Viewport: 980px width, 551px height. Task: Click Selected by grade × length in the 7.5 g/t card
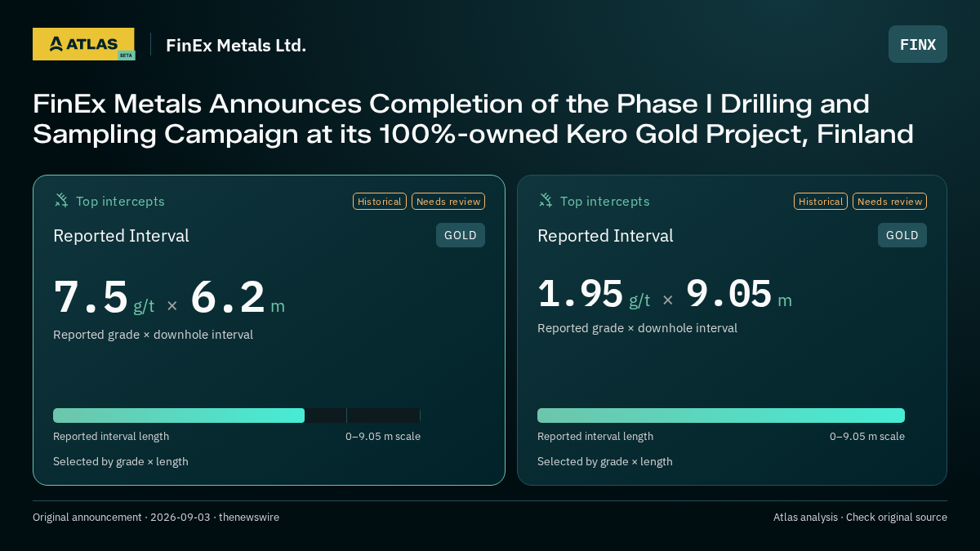[x=121, y=462]
